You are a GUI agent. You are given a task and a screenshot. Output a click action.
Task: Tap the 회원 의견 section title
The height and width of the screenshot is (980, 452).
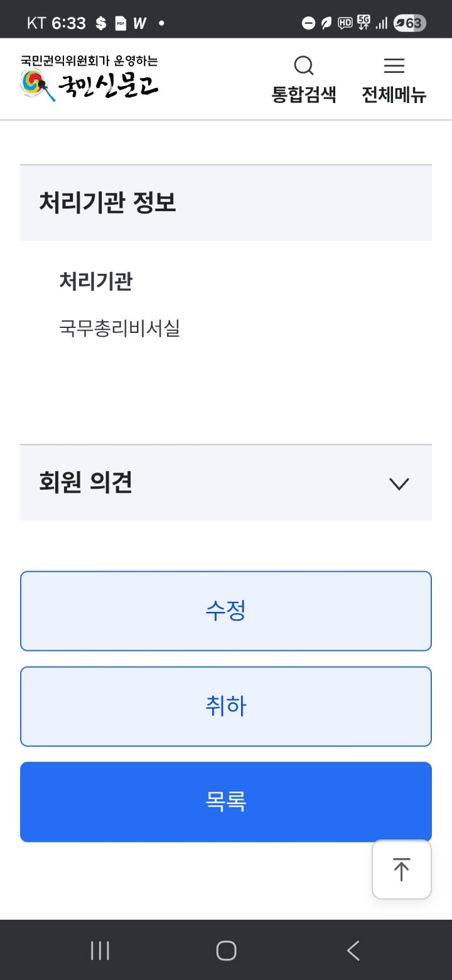pyautogui.click(x=86, y=482)
